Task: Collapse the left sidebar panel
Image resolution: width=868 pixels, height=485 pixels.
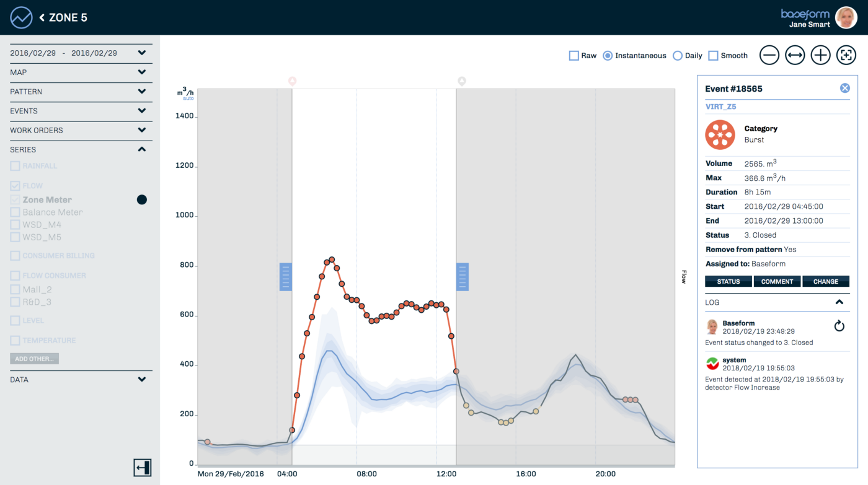Action: click(x=143, y=468)
